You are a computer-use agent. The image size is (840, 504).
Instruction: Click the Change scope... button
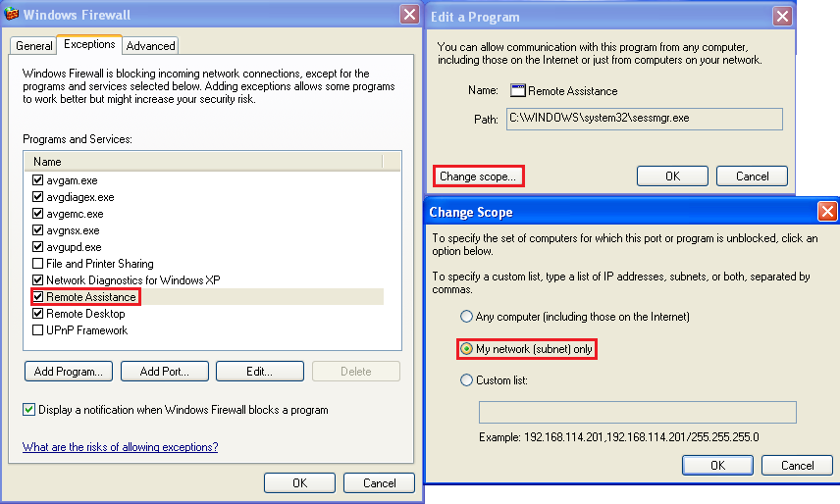coord(478,176)
